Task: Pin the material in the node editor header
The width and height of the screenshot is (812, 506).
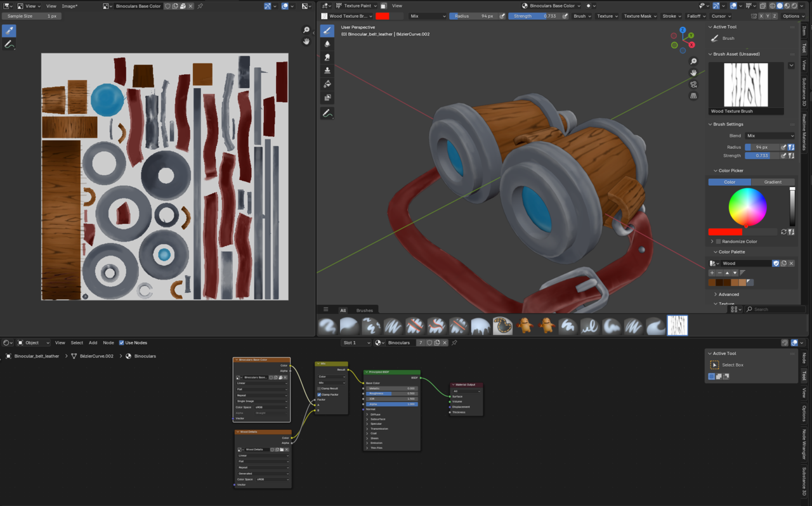Action: click(454, 343)
